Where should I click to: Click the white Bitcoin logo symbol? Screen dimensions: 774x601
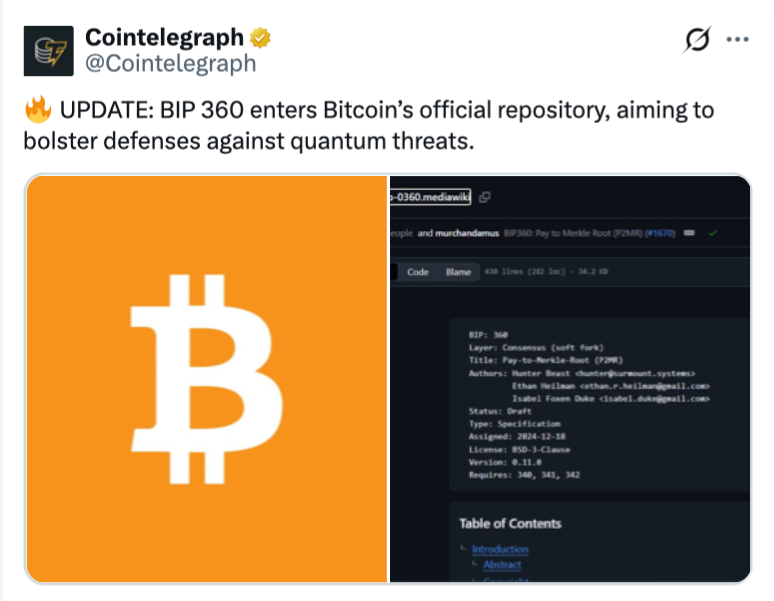[206, 377]
